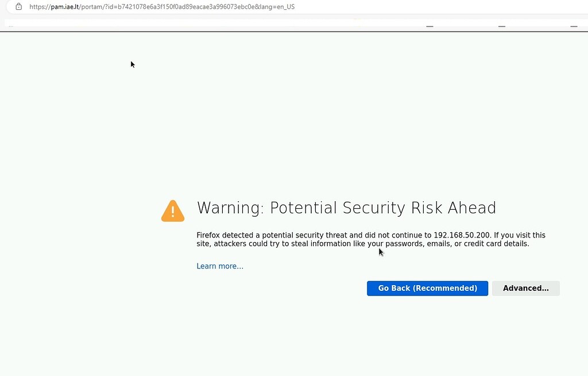Open the Learn more link
588x376 pixels.
(x=220, y=266)
